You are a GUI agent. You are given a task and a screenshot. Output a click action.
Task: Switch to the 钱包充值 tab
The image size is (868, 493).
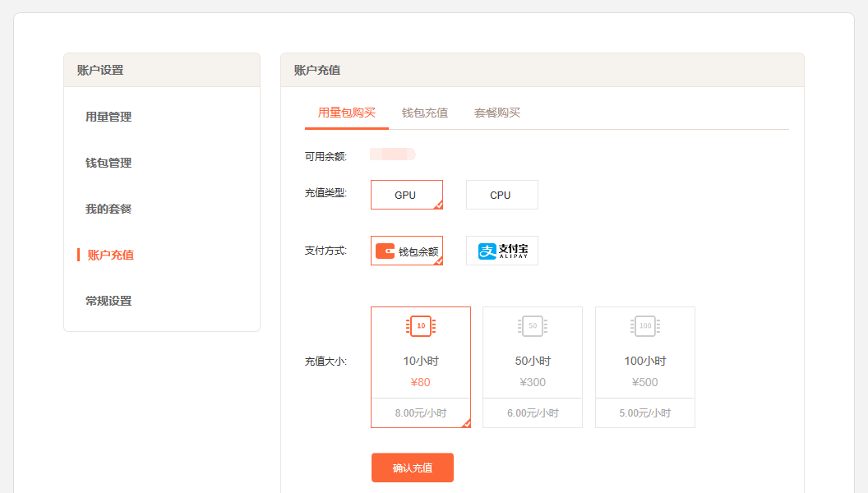point(425,113)
